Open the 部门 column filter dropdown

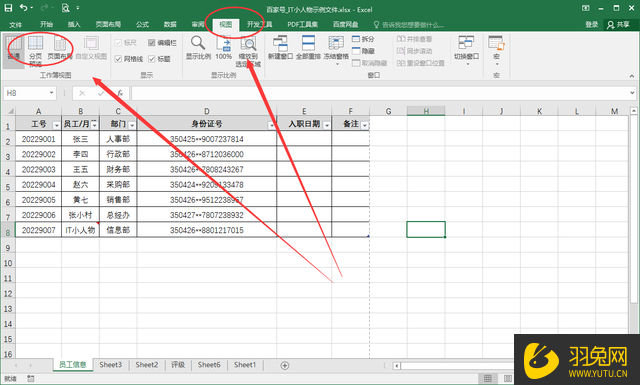pos(131,126)
